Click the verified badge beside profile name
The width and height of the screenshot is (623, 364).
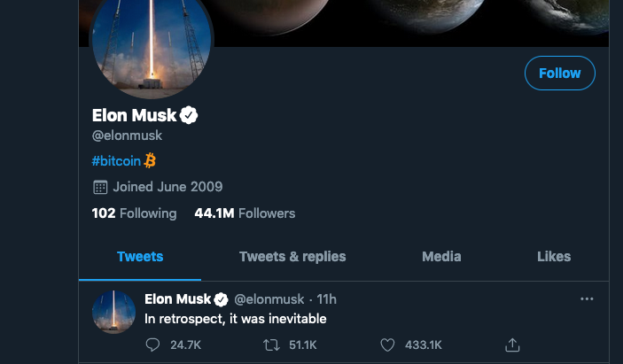[x=189, y=115]
